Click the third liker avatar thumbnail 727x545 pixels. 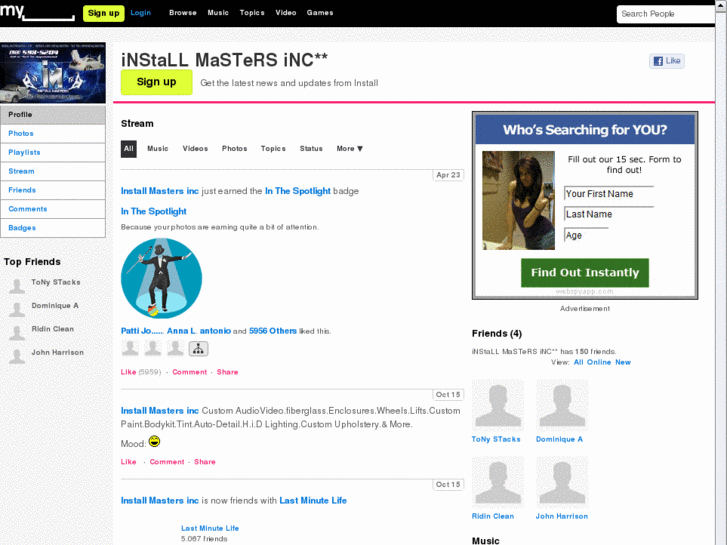175,348
